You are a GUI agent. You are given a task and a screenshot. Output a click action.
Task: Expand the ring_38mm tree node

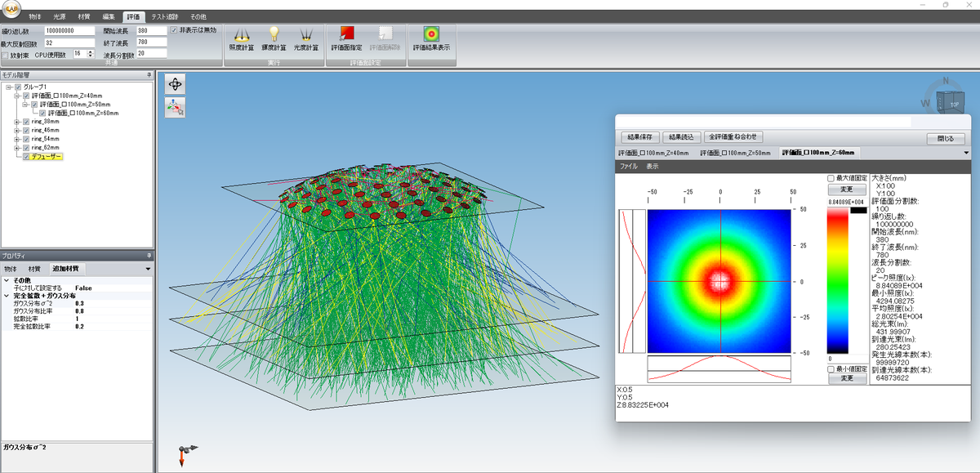(18, 122)
